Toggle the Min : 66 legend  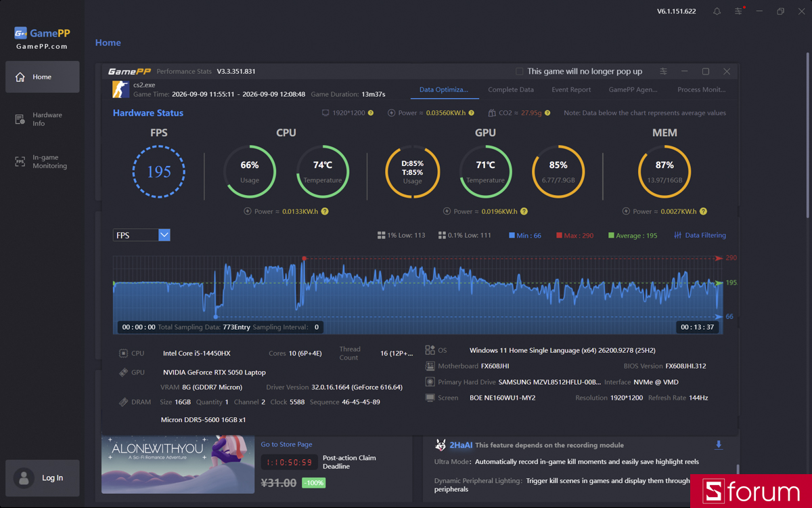pyautogui.click(x=525, y=236)
